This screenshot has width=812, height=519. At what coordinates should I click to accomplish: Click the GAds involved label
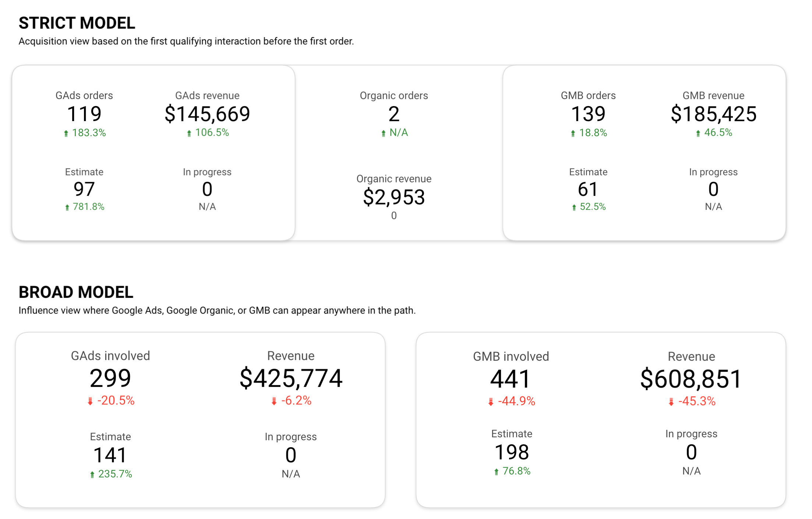(x=110, y=356)
